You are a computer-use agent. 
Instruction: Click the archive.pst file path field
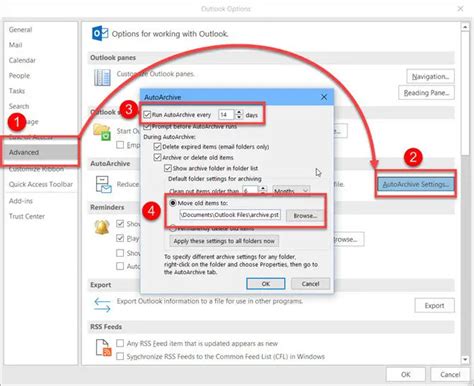[x=230, y=215]
